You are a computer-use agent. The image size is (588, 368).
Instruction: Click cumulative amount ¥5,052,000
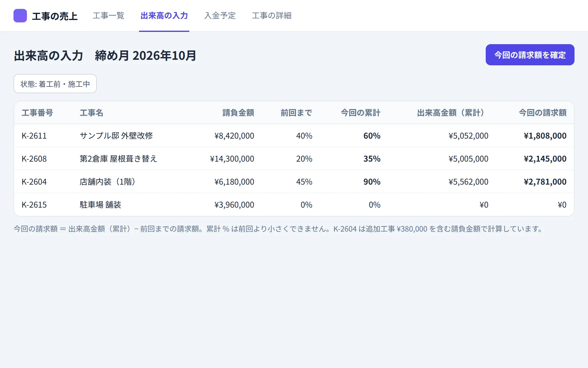pos(469,136)
